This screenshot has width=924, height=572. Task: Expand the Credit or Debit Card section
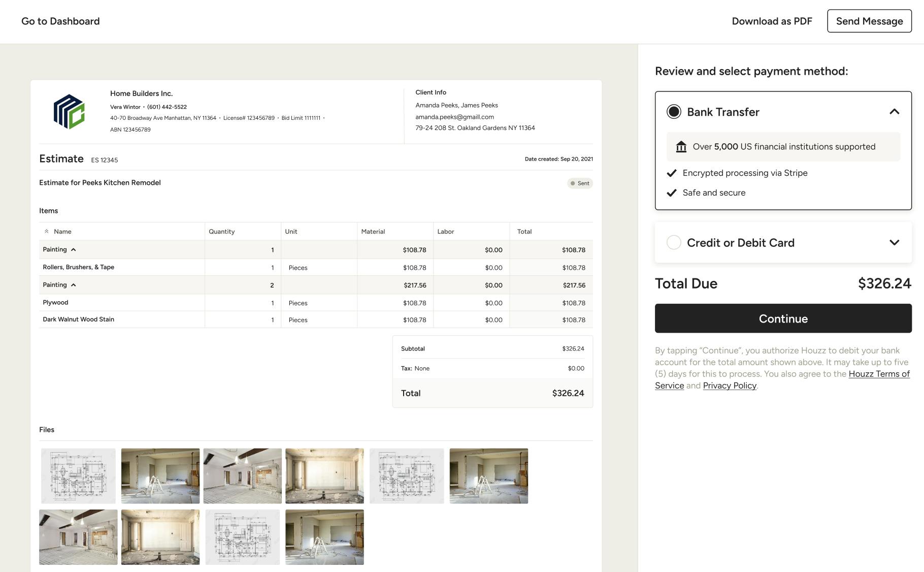pyautogui.click(x=895, y=243)
